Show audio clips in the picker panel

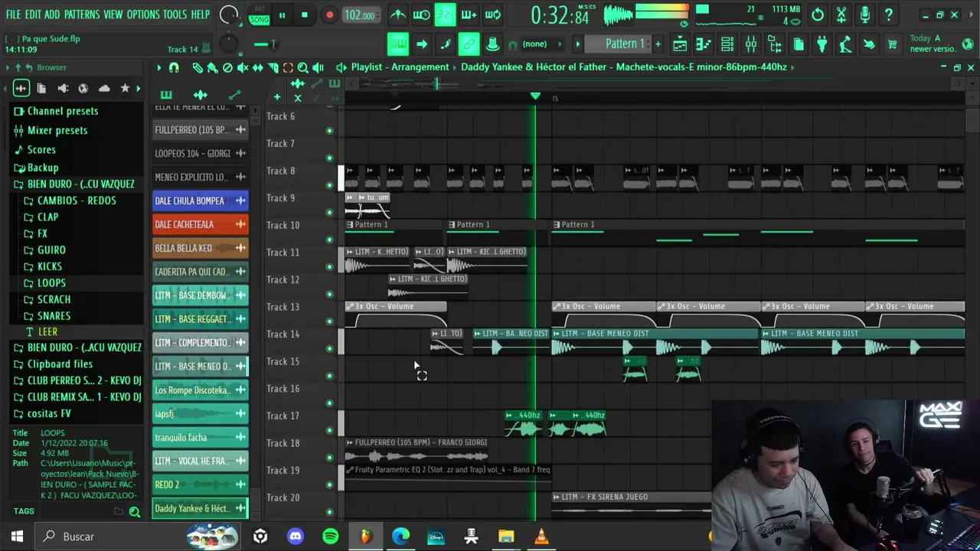click(x=200, y=95)
